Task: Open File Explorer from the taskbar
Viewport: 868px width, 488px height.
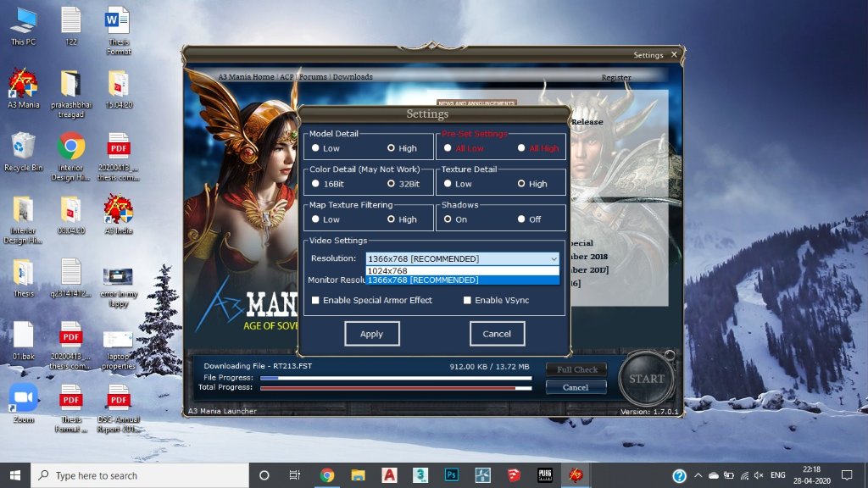Action: click(x=359, y=475)
